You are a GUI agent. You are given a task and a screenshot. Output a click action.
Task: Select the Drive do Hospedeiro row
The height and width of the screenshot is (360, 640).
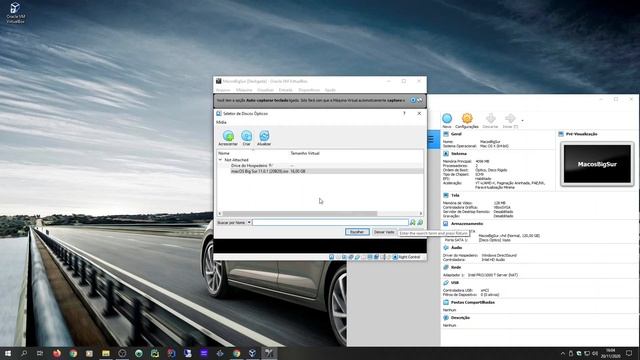320,166
